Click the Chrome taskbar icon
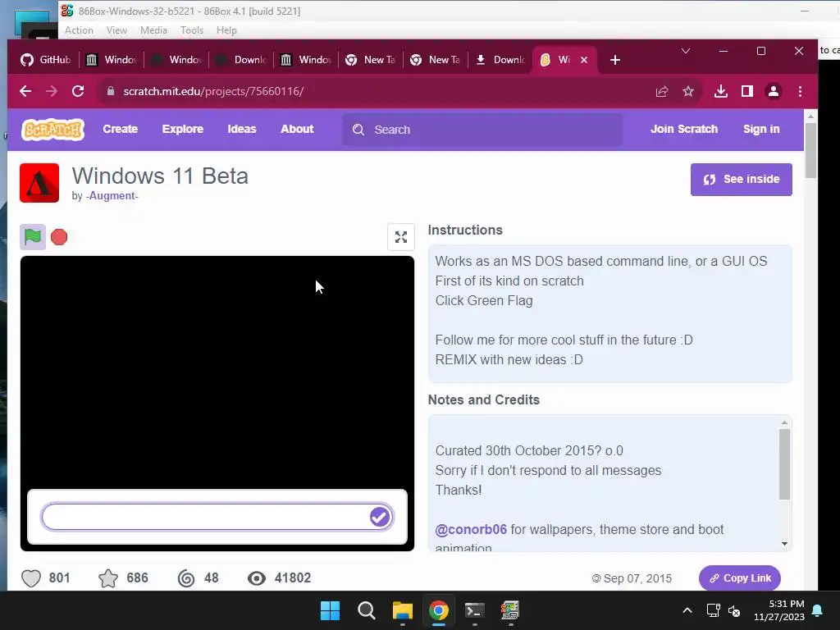The height and width of the screenshot is (630, 840). (438, 610)
